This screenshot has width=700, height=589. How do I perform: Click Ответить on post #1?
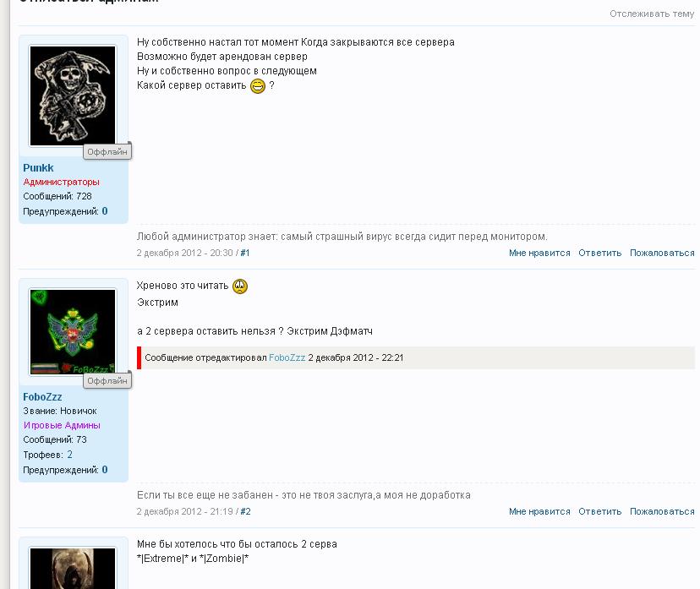tap(599, 253)
